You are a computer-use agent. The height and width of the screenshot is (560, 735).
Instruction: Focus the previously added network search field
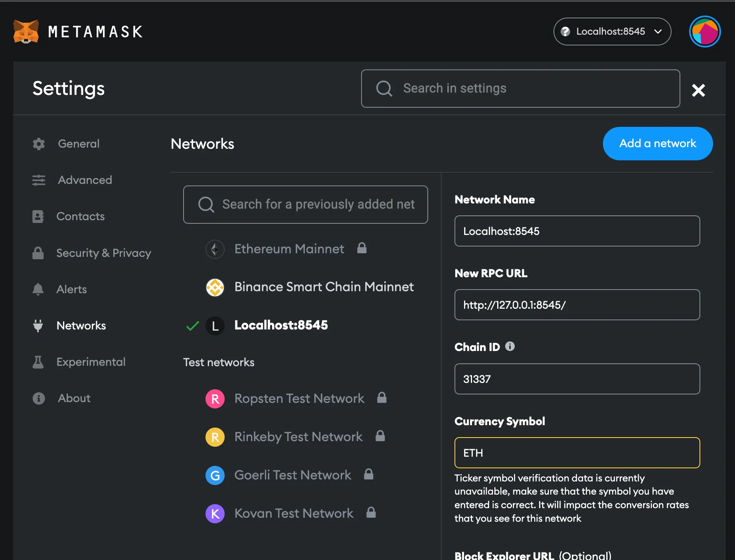pyautogui.click(x=306, y=205)
